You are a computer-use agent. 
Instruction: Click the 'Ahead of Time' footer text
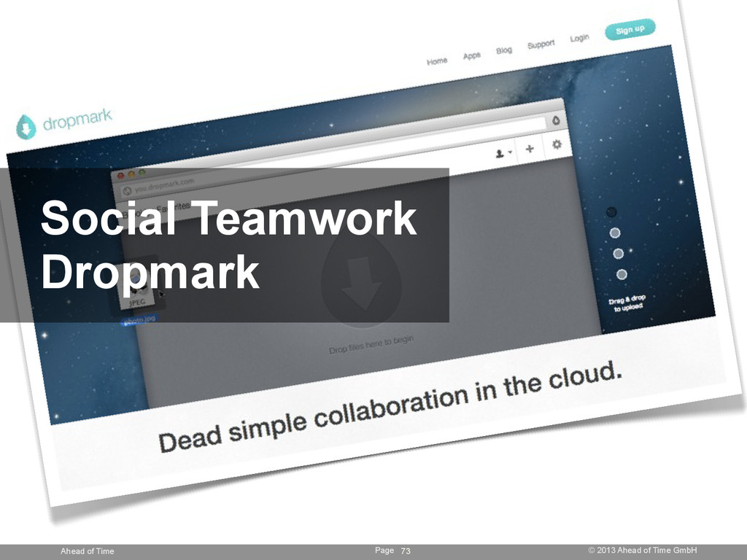click(x=88, y=551)
